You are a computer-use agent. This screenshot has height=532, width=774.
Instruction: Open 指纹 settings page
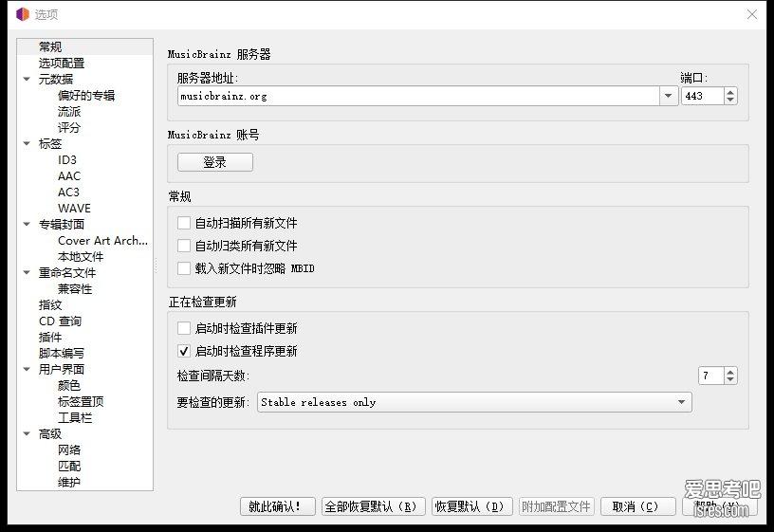(x=50, y=305)
